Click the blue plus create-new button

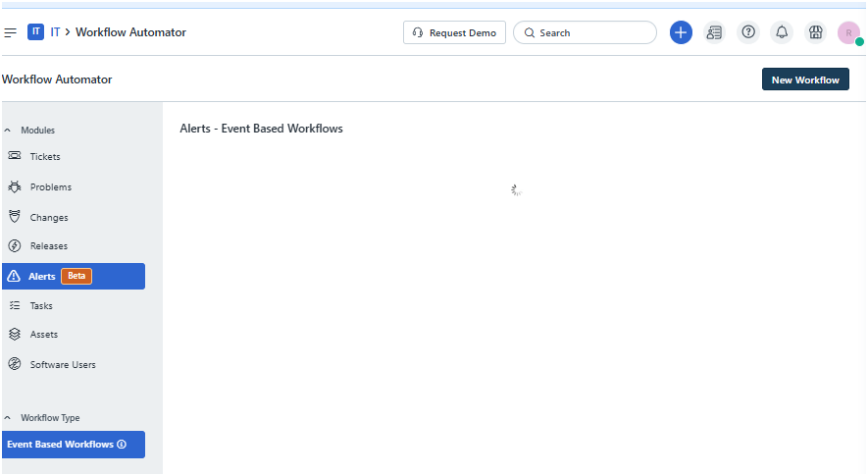681,32
